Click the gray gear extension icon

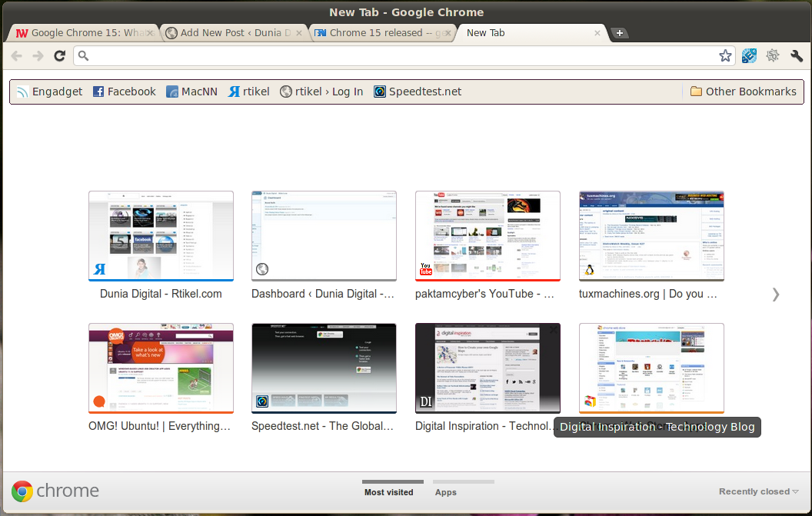773,56
